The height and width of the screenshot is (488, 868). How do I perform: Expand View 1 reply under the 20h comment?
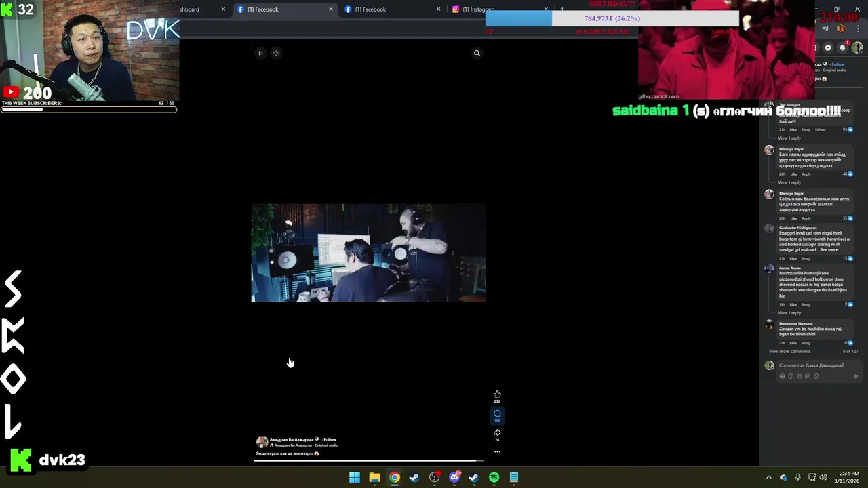coord(789,182)
